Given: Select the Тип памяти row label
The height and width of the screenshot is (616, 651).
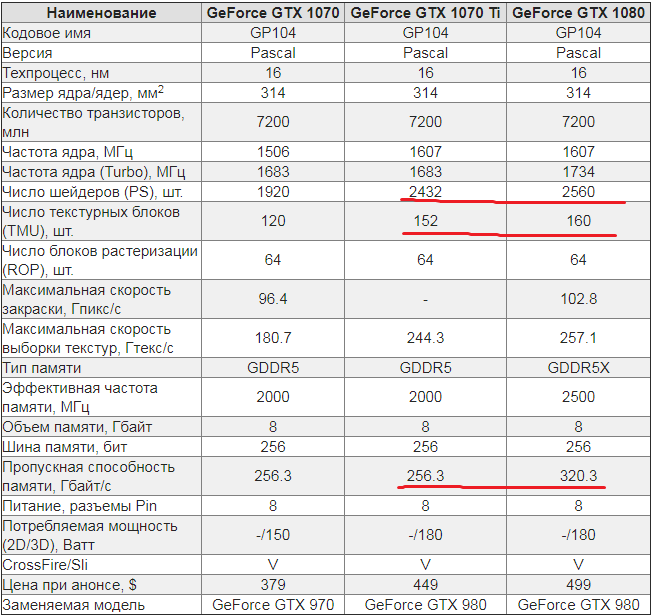Looking at the screenshot, I should [x=42, y=368].
